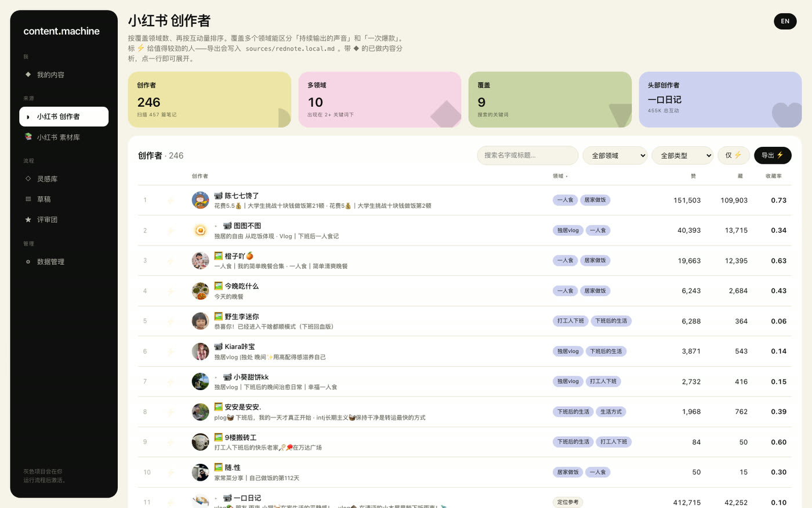Open 数据管理 in the sidebar

pyautogui.click(x=64, y=262)
